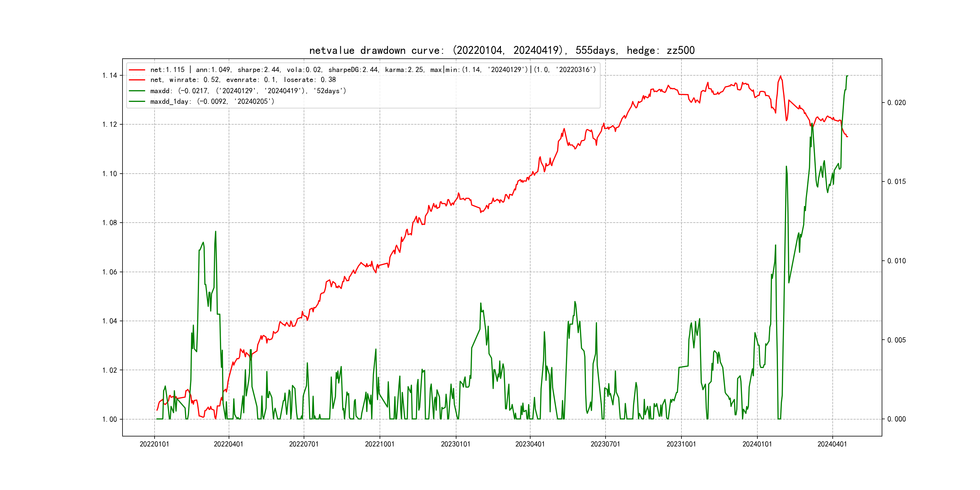Click the red swatch beside winrate legend entry
Image resolution: width=980 pixels, height=490 pixels.
click(x=137, y=80)
